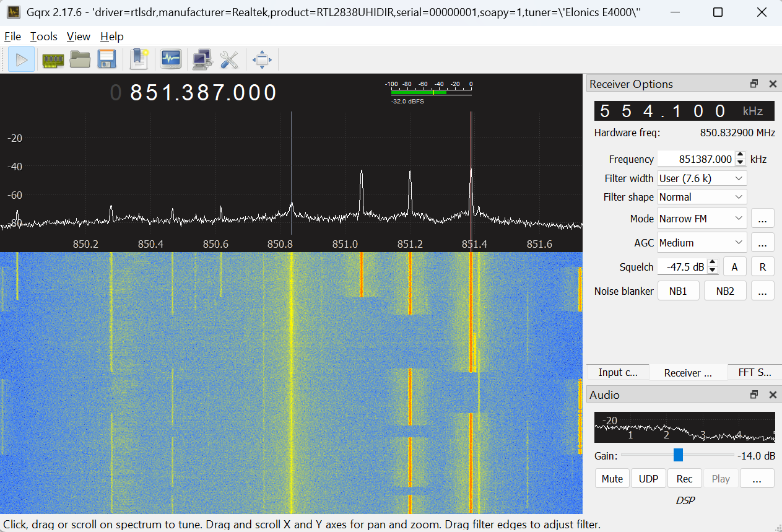This screenshot has height=532, width=782.
Task: Click the Load settings folder icon
Action: (80, 59)
